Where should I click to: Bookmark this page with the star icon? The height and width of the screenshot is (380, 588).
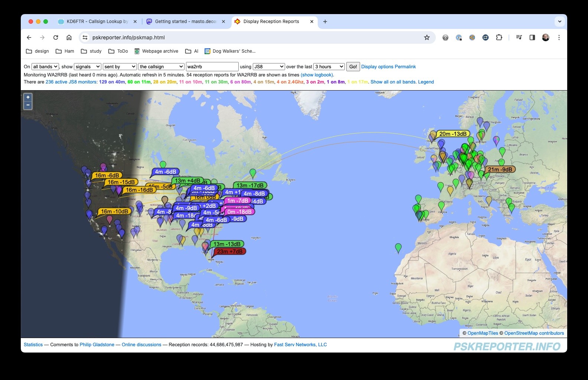click(x=427, y=37)
